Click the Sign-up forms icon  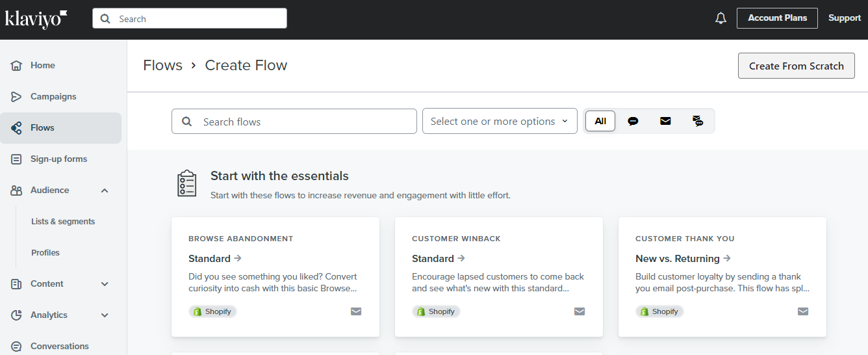click(17, 159)
